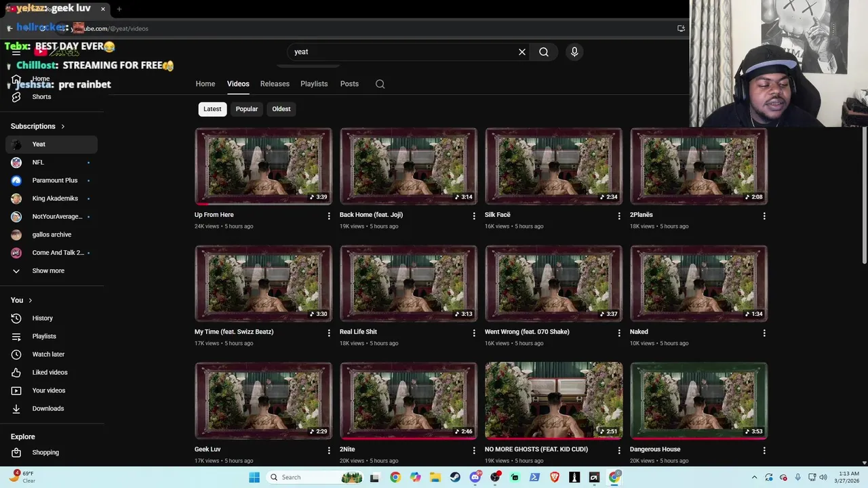Switch to the Releases tab
868x488 pixels.
(275, 84)
